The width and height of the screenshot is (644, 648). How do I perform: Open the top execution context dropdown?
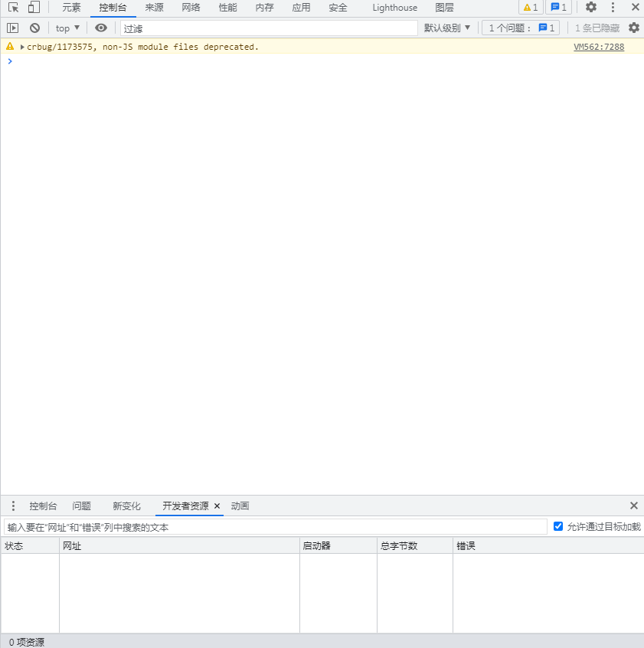66,28
